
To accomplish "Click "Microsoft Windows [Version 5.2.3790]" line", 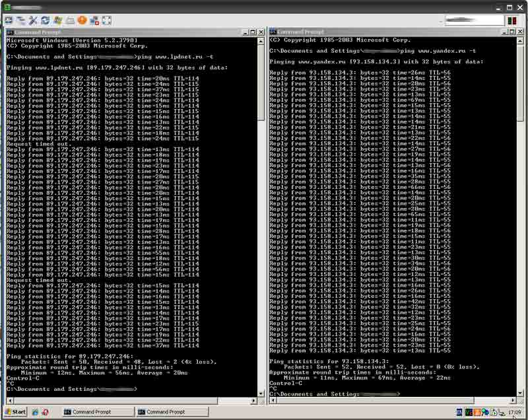I will coord(72,40).
